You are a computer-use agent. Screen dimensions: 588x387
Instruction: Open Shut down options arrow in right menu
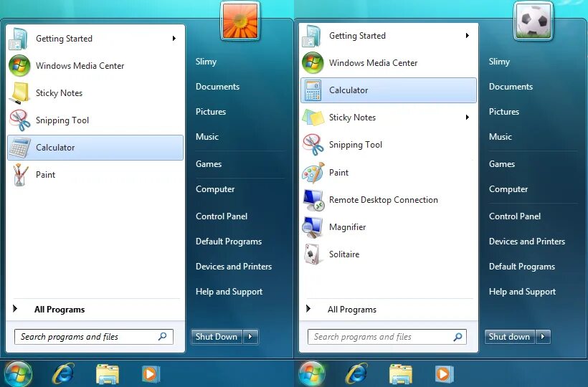[x=543, y=337]
